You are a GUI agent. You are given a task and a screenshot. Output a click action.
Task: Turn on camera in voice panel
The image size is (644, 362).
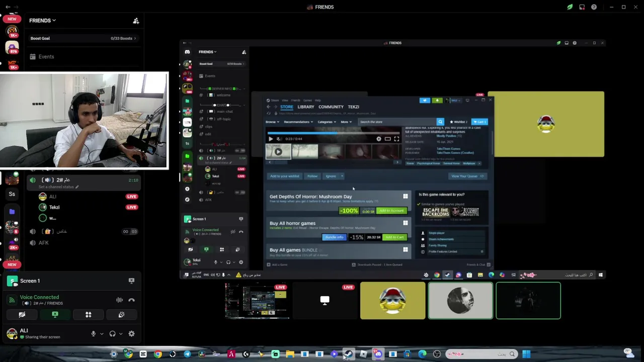pyautogui.click(x=22, y=315)
